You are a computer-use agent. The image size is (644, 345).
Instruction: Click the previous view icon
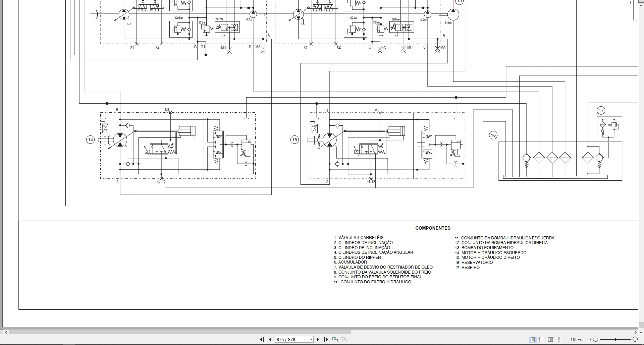pos(335,340)
